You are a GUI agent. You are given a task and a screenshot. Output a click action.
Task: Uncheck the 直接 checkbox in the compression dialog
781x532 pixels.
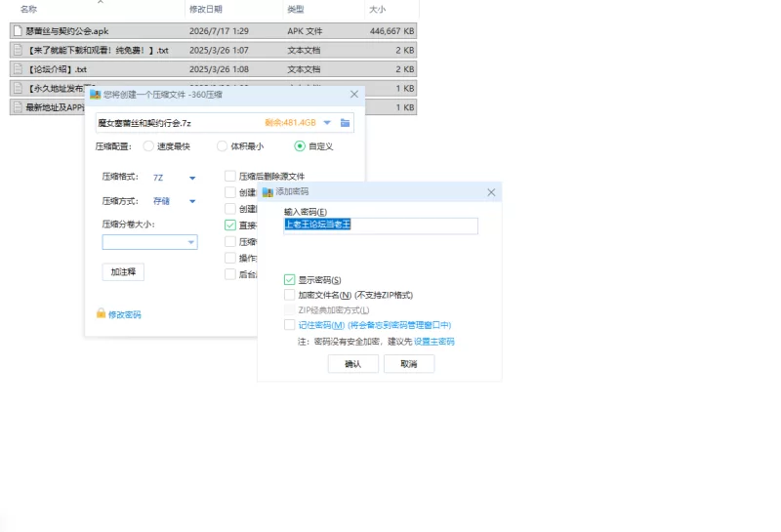tap(230, 225)
